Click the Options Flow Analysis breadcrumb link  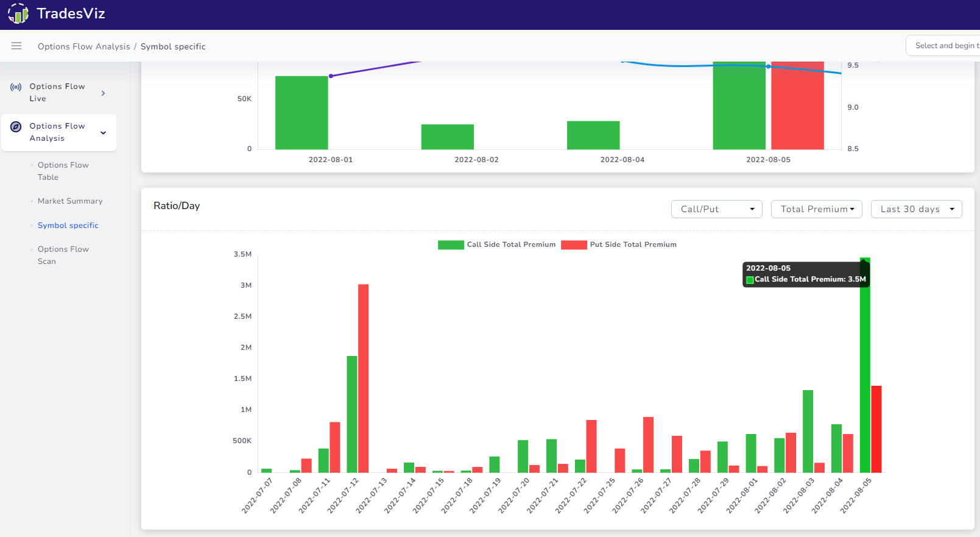click(84, 46)
